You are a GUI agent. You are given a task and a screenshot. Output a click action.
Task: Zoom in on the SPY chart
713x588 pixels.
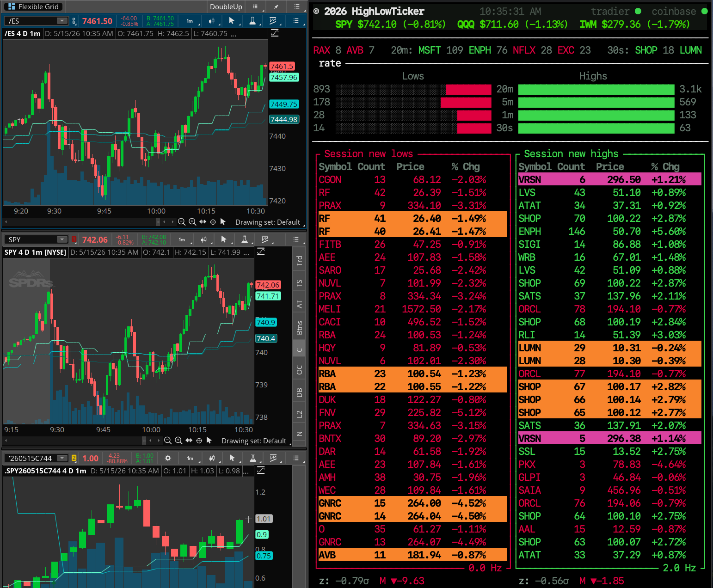178,441
